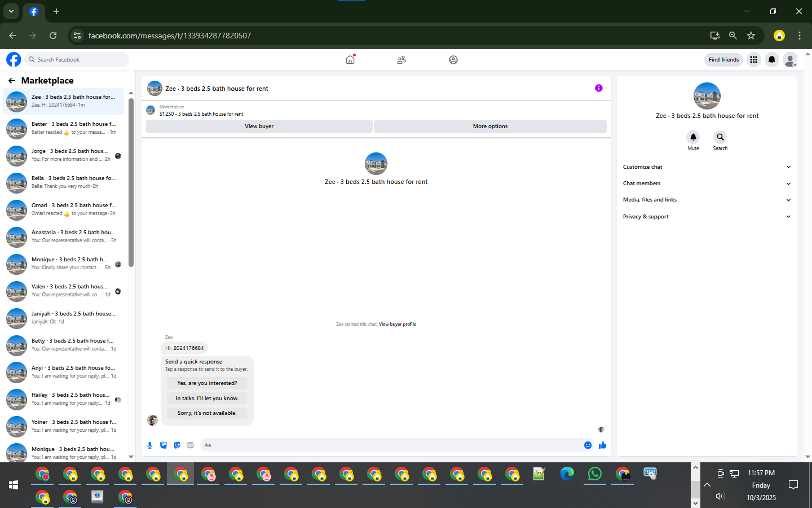812x508 pixels.
Task: Open the Facebook apps menu grid
Action: click(x=753, y=59)
